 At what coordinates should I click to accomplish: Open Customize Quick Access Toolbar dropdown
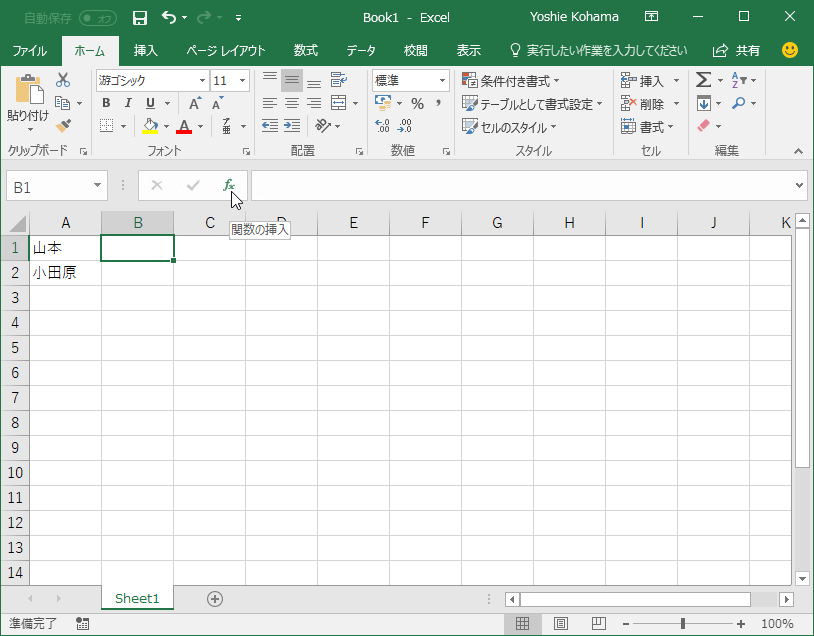click(238, 18)
